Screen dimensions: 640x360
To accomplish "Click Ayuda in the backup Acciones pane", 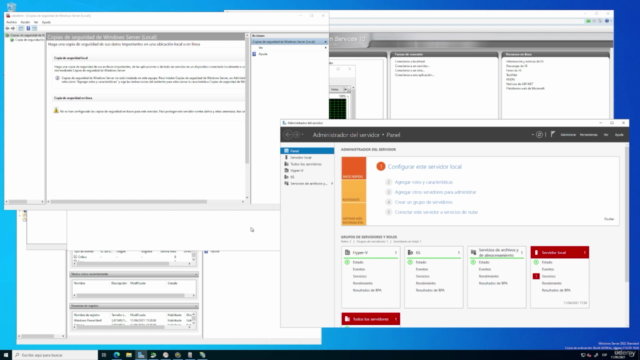I will (x=263, y=54).
